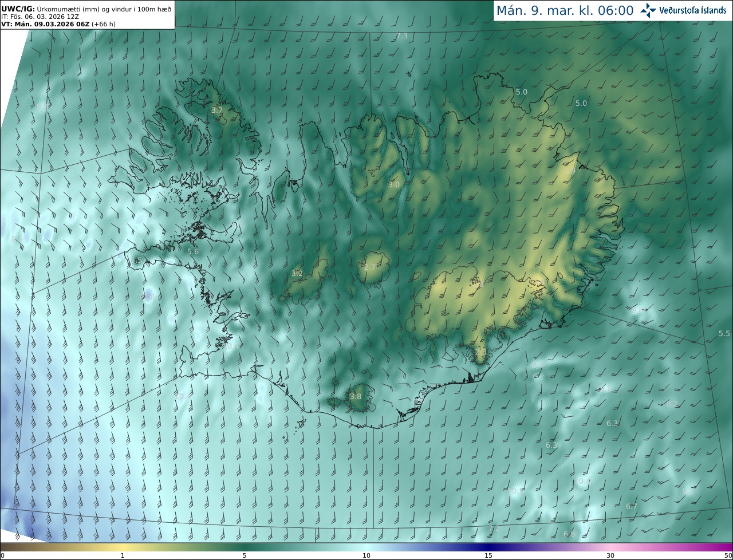Click the colorbar tick labeled 5
The image size is (733, 560).
point(245,555)
